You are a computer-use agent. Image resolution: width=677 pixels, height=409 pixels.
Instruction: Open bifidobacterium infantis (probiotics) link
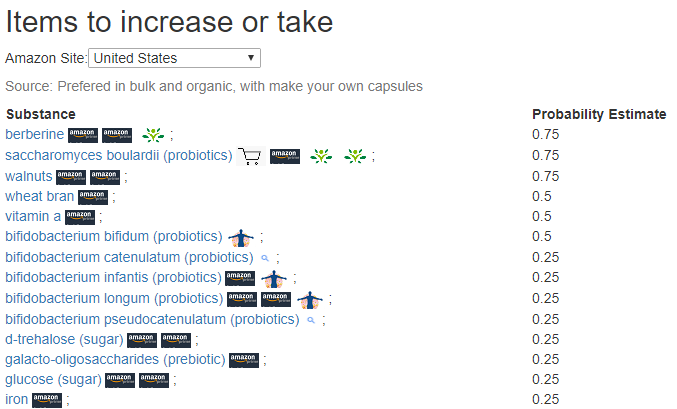click(113, 278)
